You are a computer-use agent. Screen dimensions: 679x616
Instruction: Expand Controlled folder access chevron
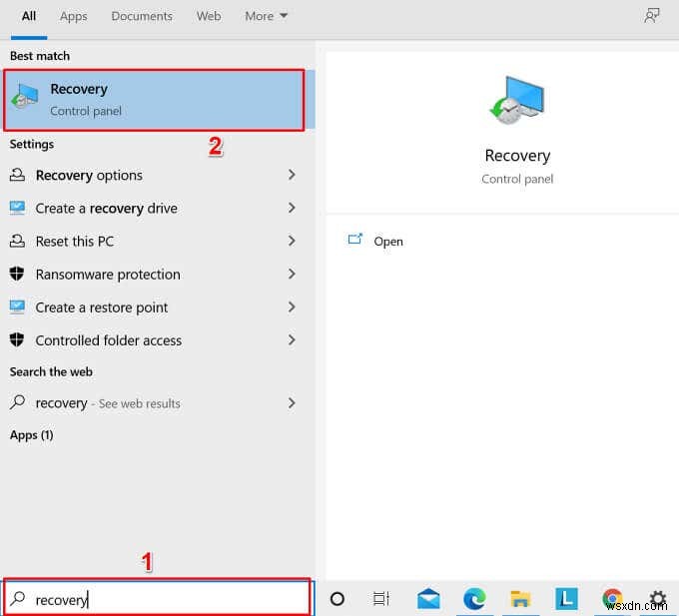click(x=292, y=339)
